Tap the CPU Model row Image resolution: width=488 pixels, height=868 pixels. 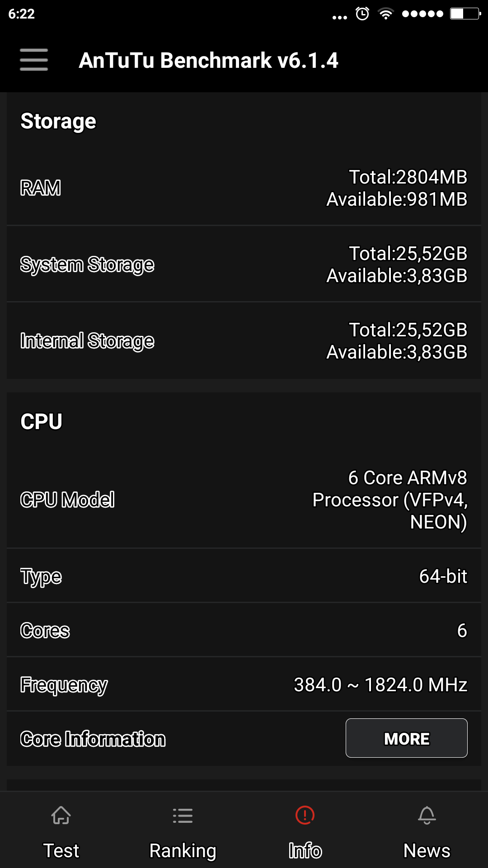click(x=244, y=500)
